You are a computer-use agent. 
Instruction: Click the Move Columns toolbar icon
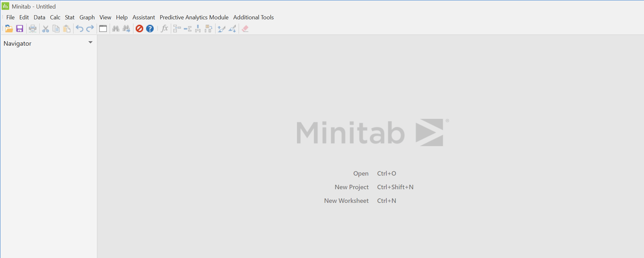click(209, 29)
